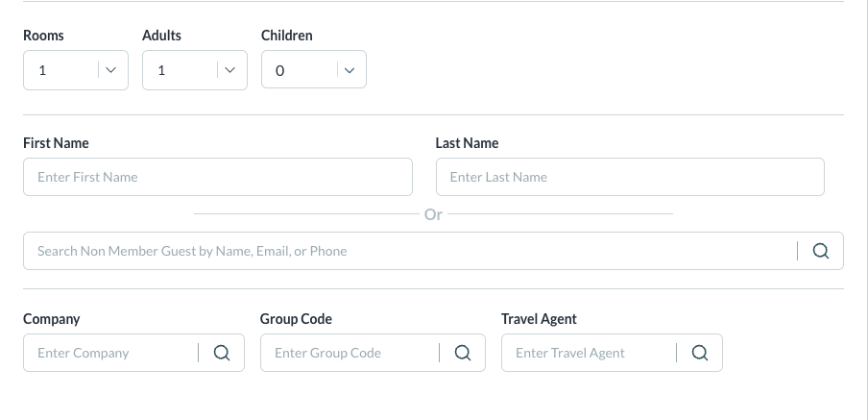Click the Company search magnifier icon
The image size is (868, 420).
click(222, 353)
